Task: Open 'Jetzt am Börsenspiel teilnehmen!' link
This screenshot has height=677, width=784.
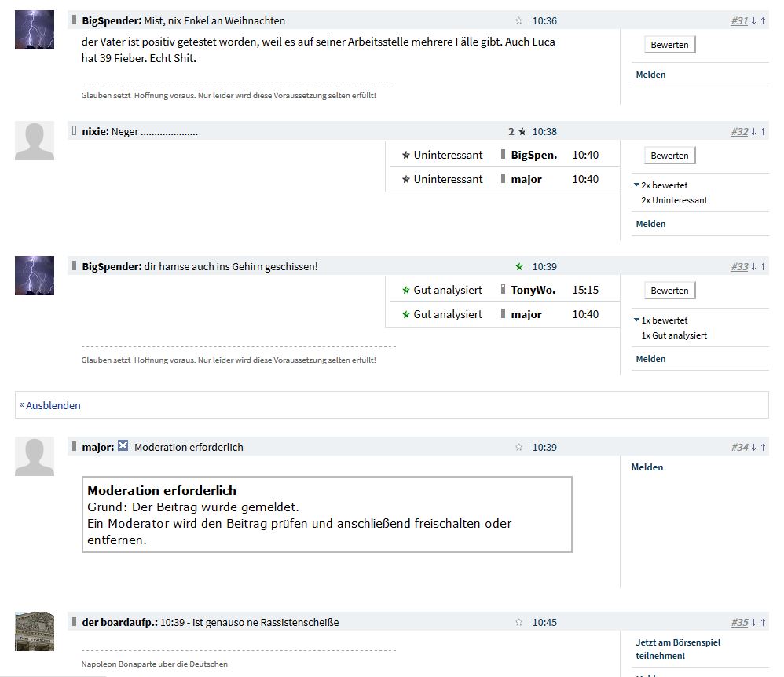Action: tap(678, 648)
